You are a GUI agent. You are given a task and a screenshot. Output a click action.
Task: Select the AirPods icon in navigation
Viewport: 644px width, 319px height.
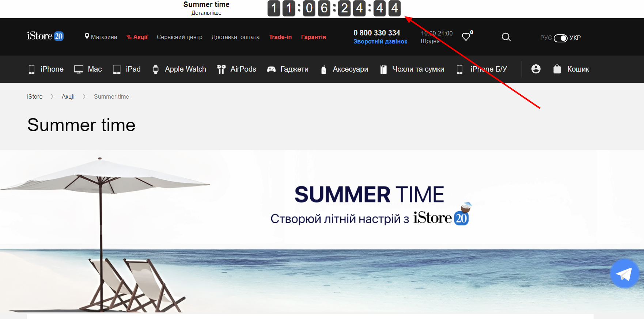pos(221,69)
